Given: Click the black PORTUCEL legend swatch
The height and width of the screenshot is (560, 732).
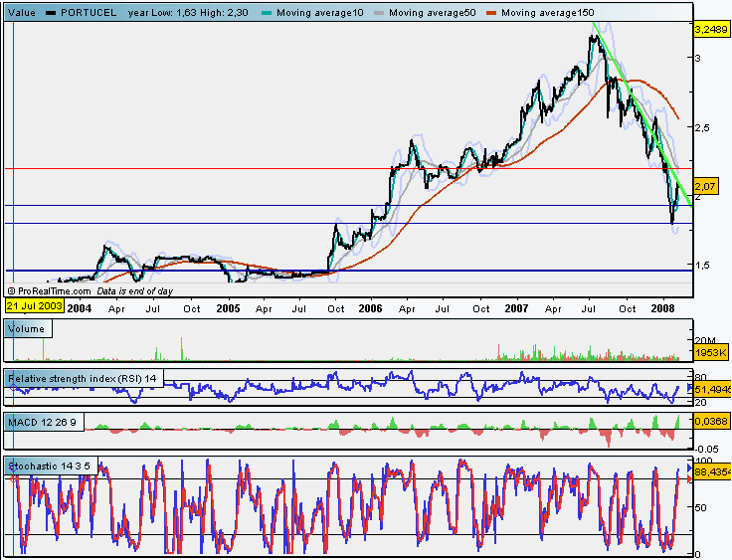Looking at the screenshot, I should pyautogui.click(x=51, y=13).
